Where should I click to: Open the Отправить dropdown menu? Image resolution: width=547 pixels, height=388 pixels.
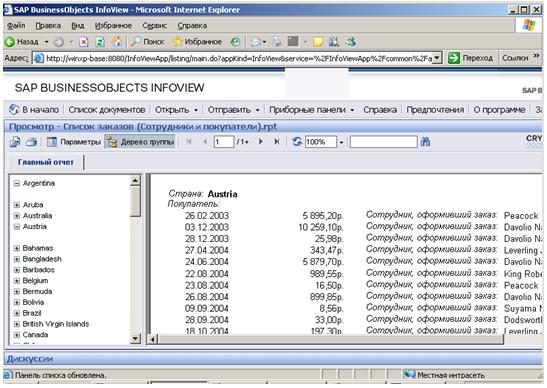point(234,110)
